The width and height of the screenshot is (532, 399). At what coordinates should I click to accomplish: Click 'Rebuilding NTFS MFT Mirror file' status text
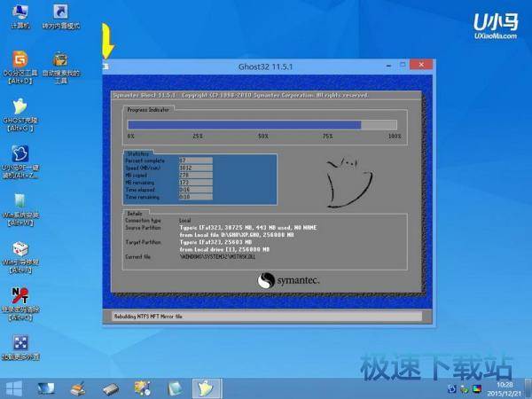pyautogui.click(x=148, y=317)
